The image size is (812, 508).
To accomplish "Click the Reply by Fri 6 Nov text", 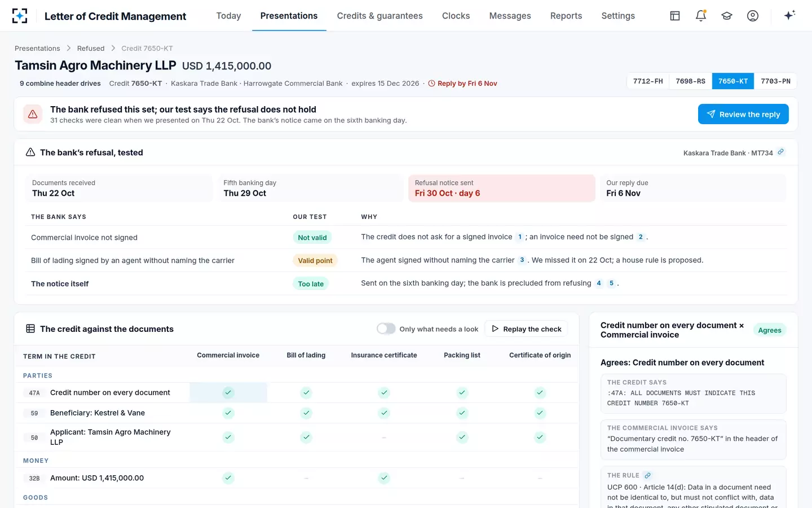I will [467, 84].
